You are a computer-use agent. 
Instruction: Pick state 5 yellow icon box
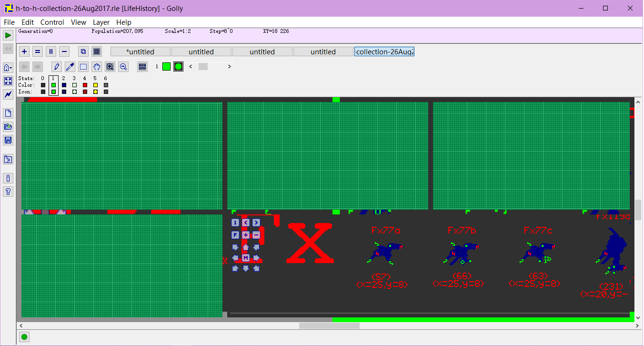(x=95, y=92)
